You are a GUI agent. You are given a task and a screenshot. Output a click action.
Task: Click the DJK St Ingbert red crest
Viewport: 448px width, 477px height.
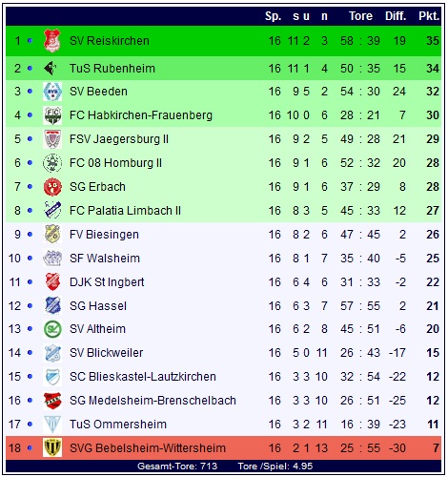pyautogui.click(x=52, y=281)
